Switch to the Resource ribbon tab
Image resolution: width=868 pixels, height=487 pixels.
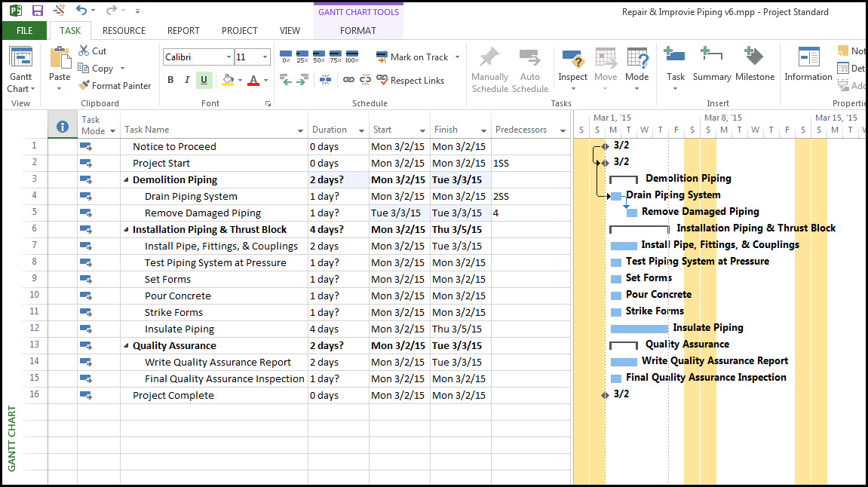pos(124,30)
